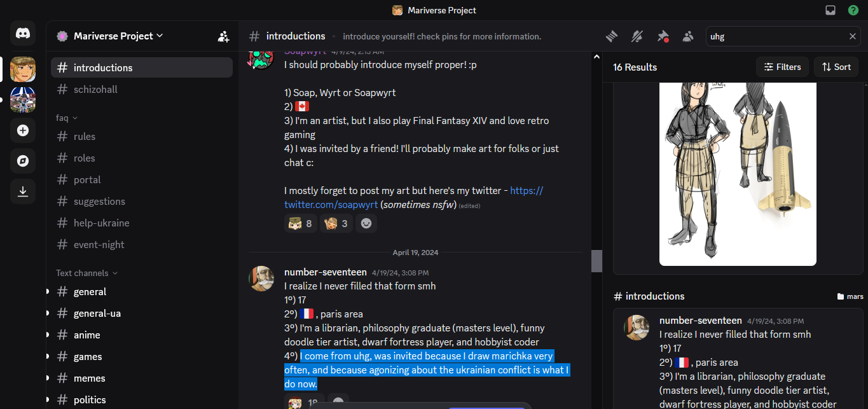The height and width of the screenshot is (409, 868).
Task: Collapse the Text channels category
Action: pos(86,273)
